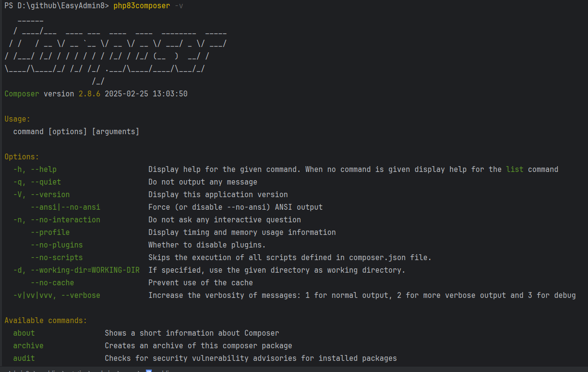Click the 'Skips the execution of all scripts' description
588x372 pixels.
coord(290,258)
